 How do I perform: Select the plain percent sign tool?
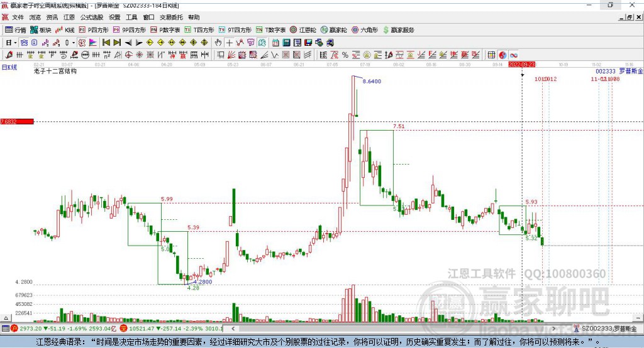point(345,55)
